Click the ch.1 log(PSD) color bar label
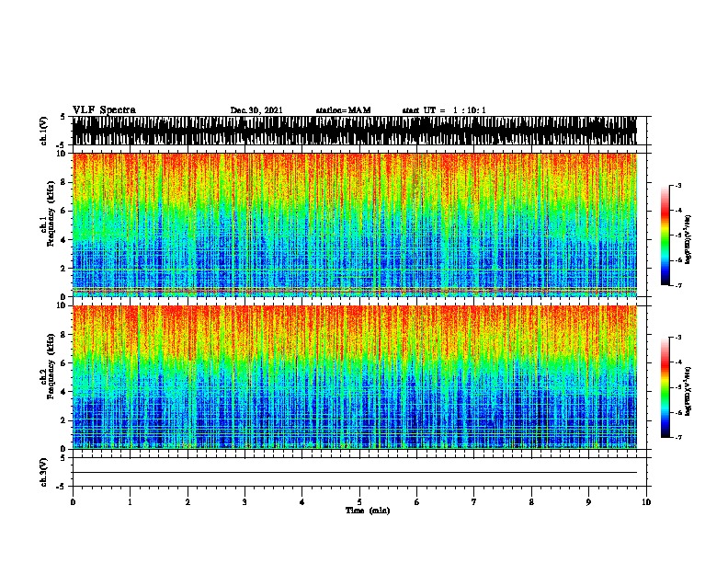The width and height of the screenshot is (728, 563). coord(688,240)
